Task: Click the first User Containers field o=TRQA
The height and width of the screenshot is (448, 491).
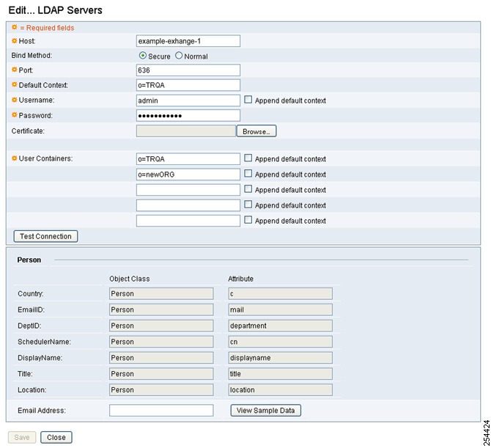Action: [x=188, y=159]
